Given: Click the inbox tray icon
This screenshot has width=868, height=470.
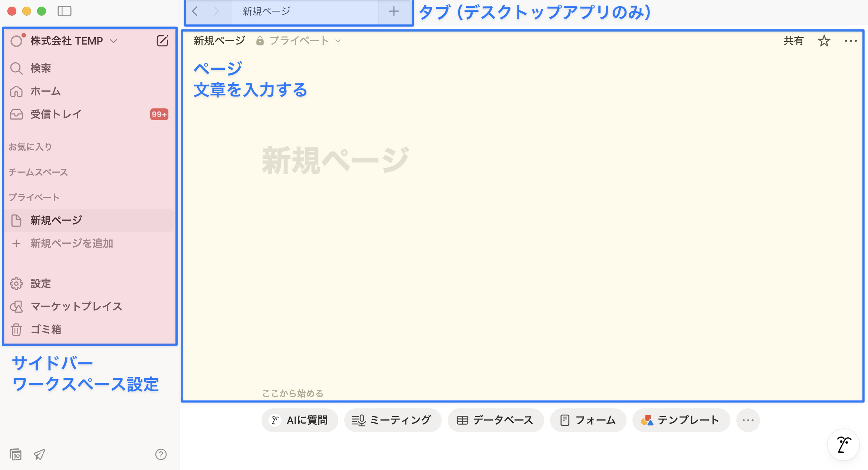Looking at the screenshot, I should (16, 114).
